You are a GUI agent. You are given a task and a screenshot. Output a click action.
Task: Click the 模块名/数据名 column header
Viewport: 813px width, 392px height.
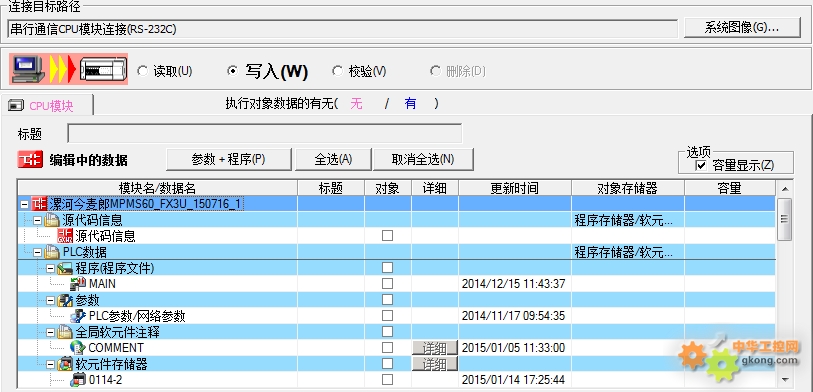tap(158, 188)
